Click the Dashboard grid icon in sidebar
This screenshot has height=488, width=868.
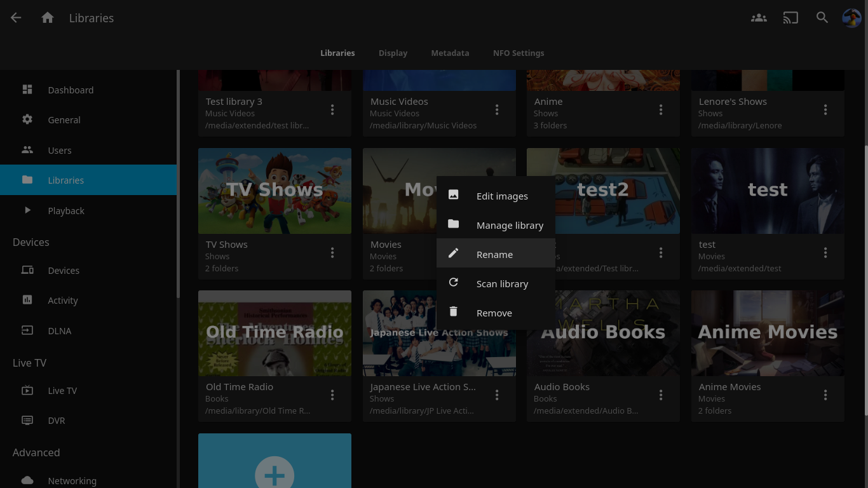click(27, 90)
